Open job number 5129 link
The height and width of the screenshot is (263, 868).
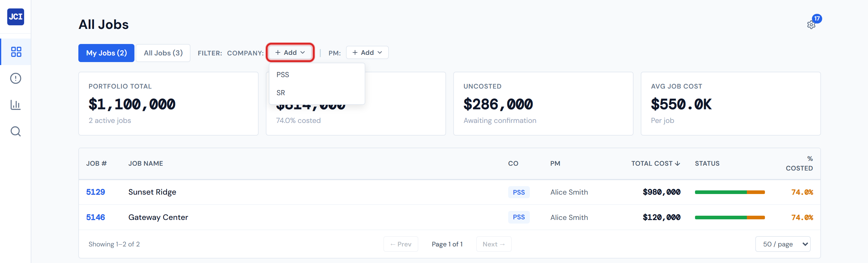click(95, 192)
